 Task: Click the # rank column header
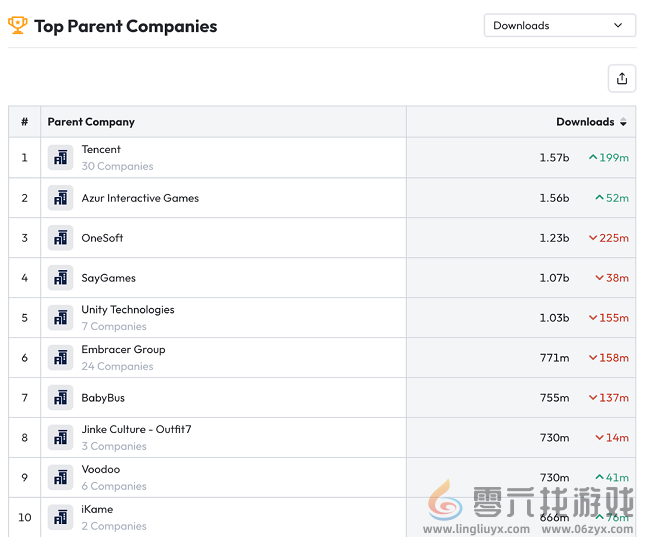(x=24, y=122)
